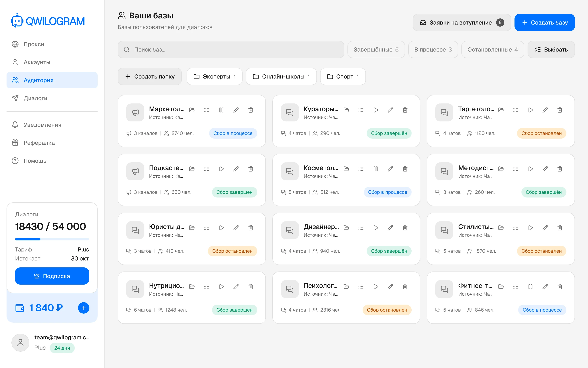
Task: Click the Поиск баз search field
Action: (231, 50)
